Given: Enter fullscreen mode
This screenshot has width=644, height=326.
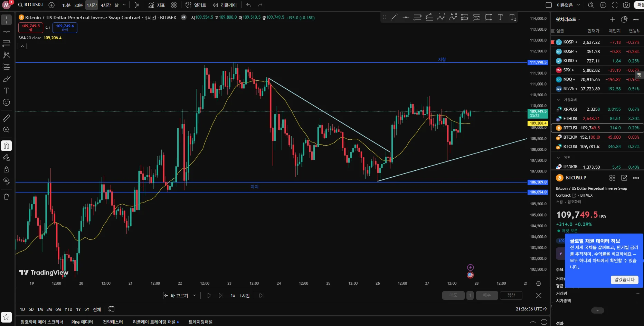Looking at the screenshot, I should (x=615, y=5).
